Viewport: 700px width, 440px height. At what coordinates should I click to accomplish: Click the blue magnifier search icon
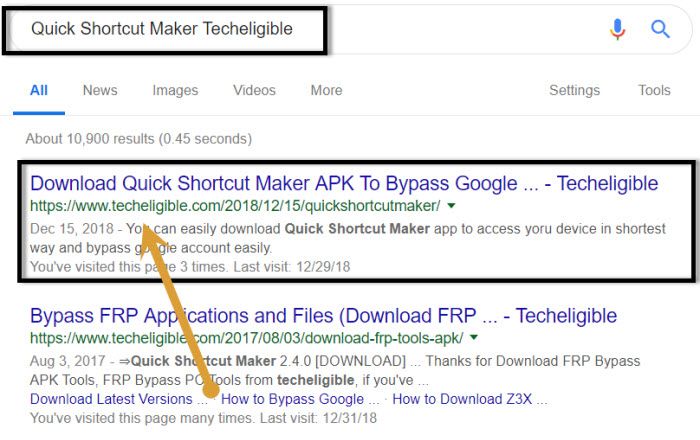pos(660,29)
